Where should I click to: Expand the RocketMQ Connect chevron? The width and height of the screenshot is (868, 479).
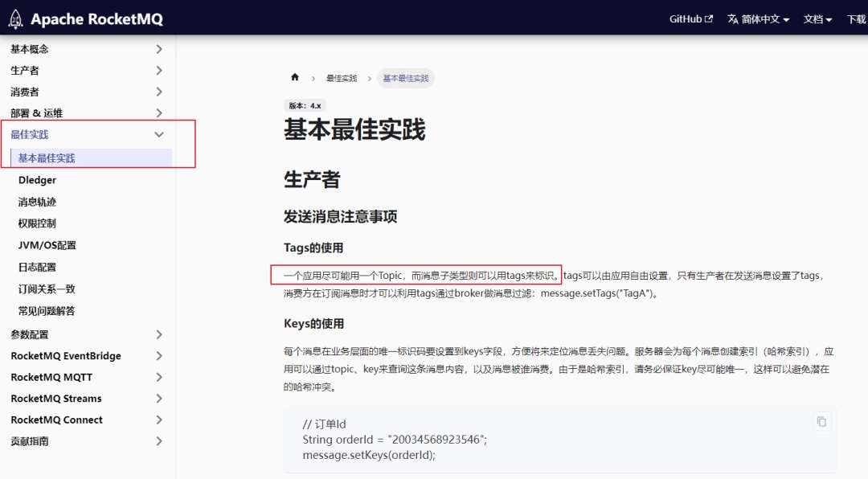(x=159, y=420)
